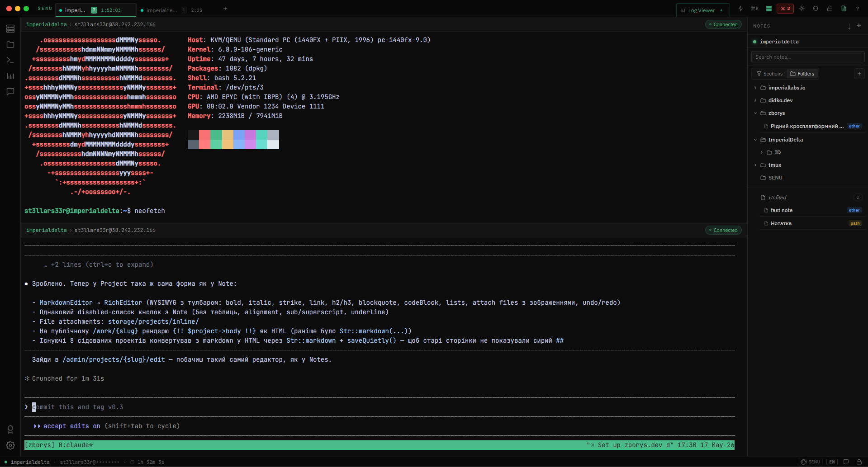Viewport: 868px width, 467px height.
Task: Click the green split panes layout icon
Action: (x=769, y=9)
